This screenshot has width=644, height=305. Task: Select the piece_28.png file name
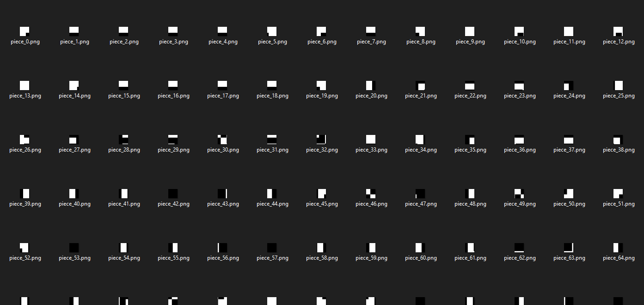[x=124, y=150]
